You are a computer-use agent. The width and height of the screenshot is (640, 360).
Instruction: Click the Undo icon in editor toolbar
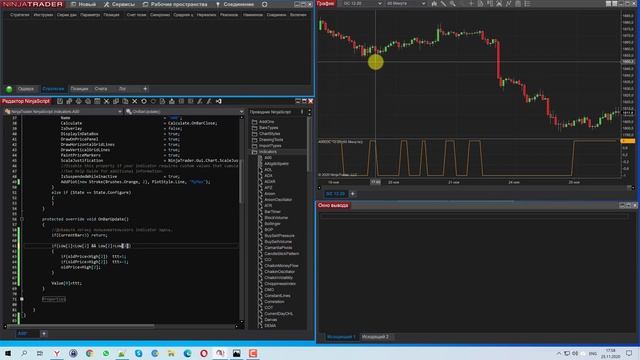[144, 101]
